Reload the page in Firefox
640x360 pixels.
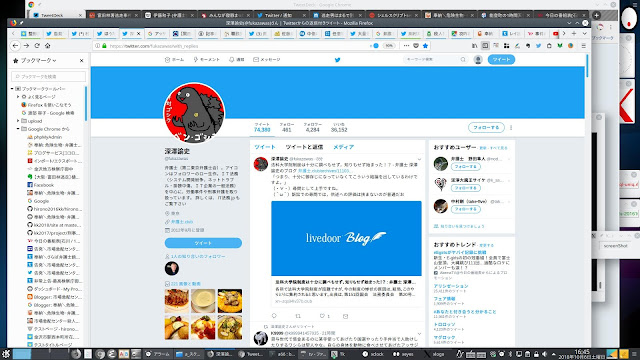tap(37, 46)
